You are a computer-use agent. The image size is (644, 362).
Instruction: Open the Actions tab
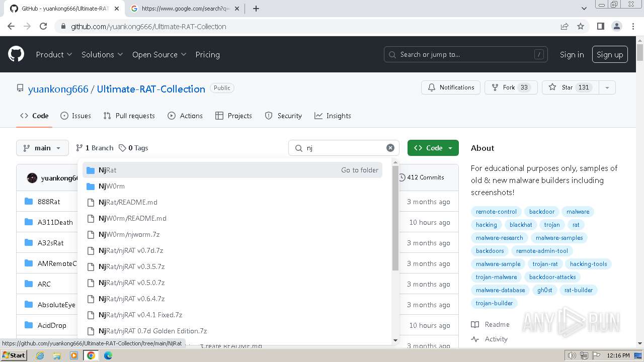[x=185, y=116]
